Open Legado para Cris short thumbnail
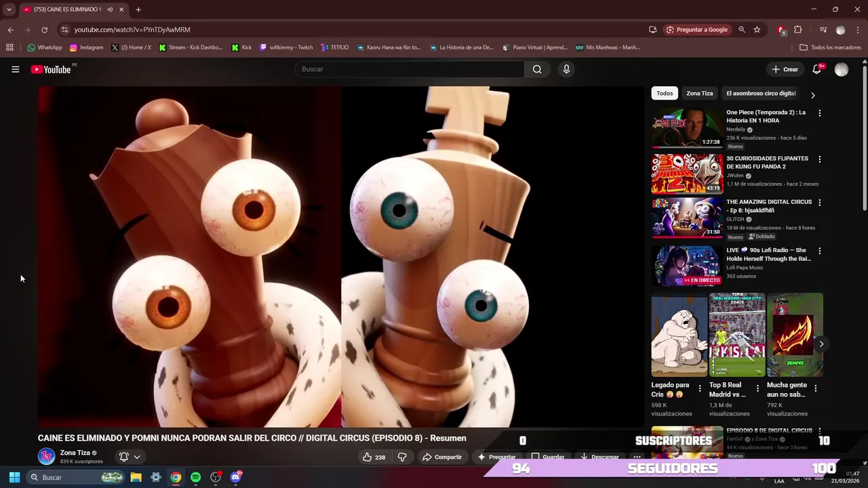Viewport: 868px width, 488px height. 679,335
